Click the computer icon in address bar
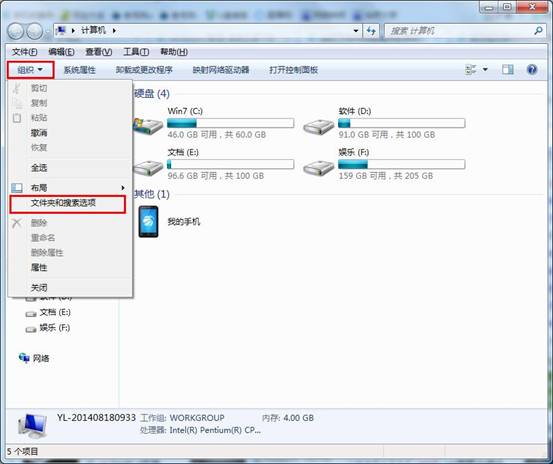Image resolution: width=553 pixels, height=464 pixels. [x=61, y=30]
